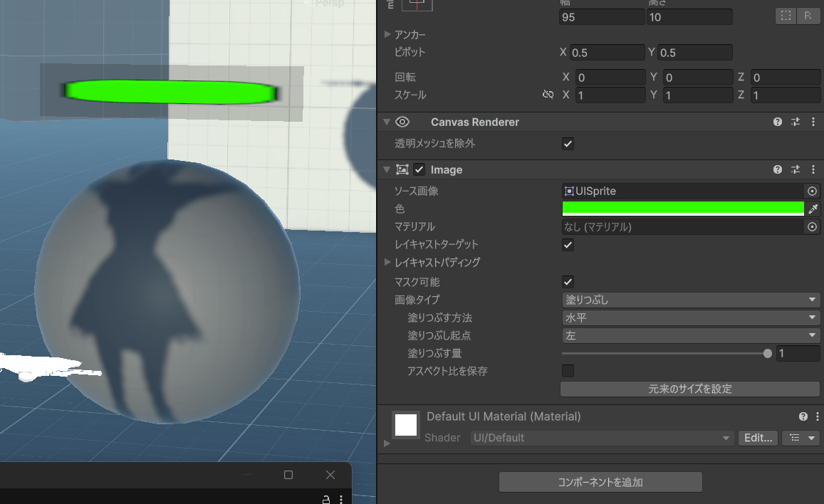Expand the アンカー section
This screenshot has height=504, width=824.
coord(387,34)
